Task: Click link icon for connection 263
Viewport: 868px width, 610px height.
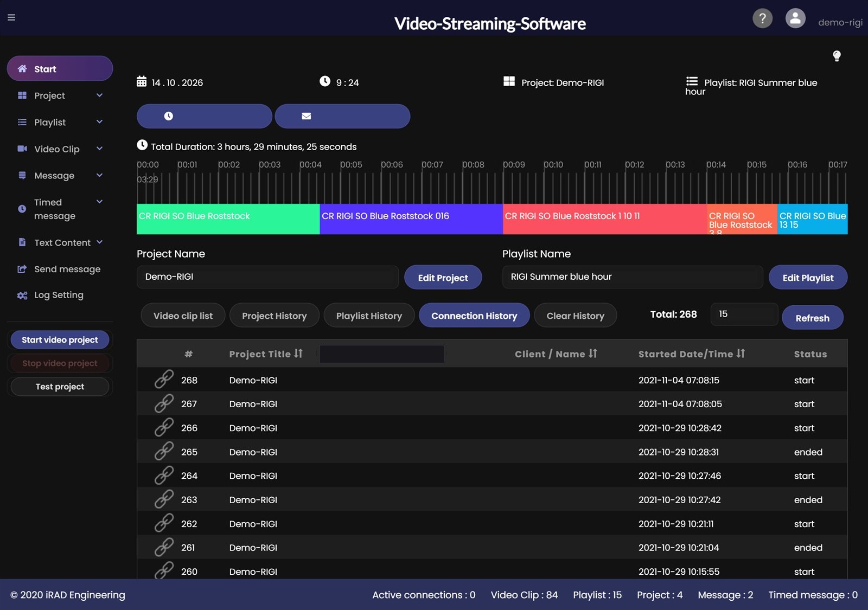Action: [x=164, y=499]
